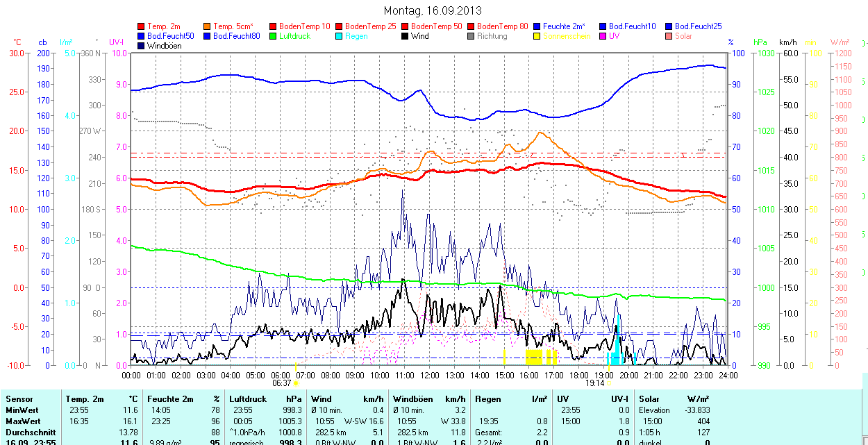The image size is (868, 445).
Task: Select the Windböen column header in table
Action: 412,399
